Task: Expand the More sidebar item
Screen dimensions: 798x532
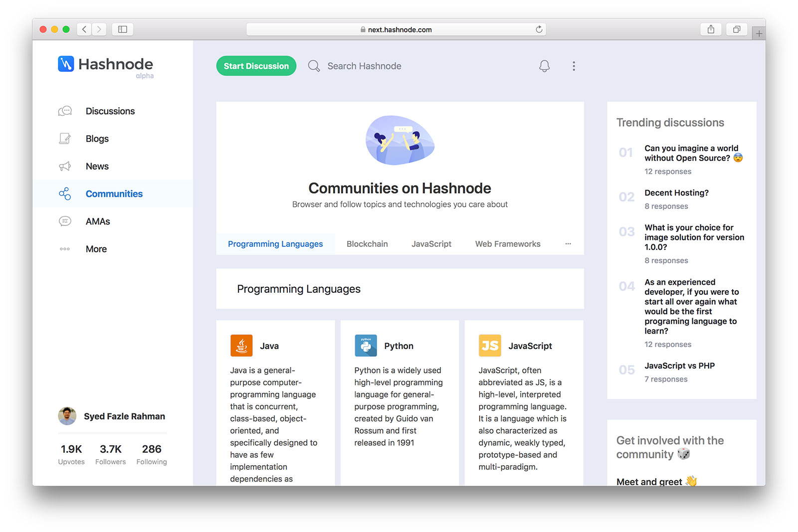Action: coord(96,249)
